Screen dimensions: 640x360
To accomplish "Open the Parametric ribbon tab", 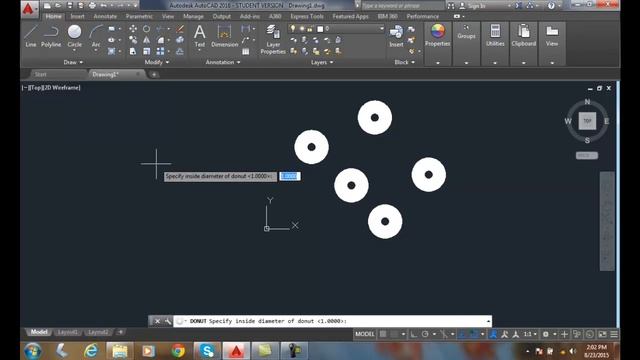I will (x=139, y=16).
